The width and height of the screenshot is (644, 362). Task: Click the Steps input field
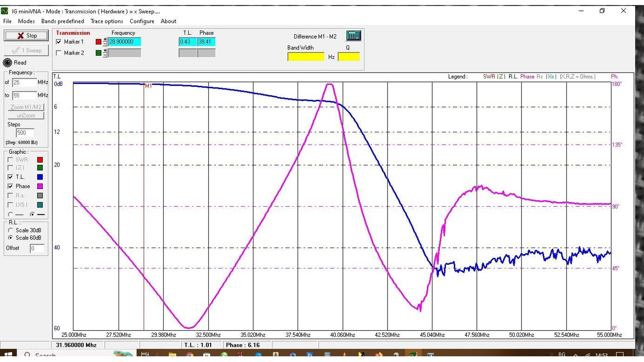pos(25,133)
